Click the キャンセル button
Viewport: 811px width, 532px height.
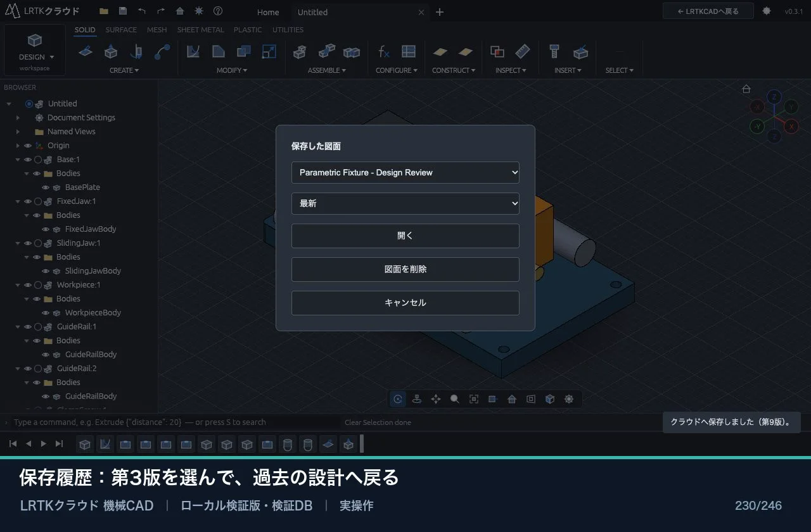[x=405, y=303]
